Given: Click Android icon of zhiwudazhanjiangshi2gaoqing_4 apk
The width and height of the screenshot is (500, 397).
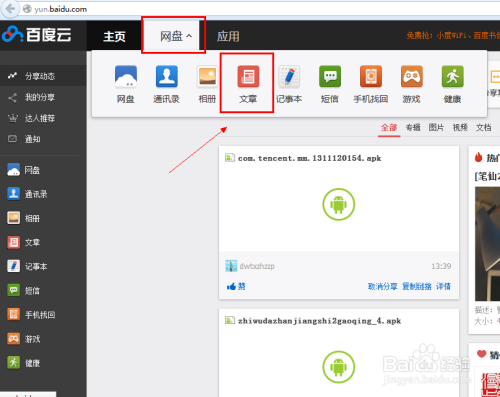Looking at the screenshot, I should point(339,367).
